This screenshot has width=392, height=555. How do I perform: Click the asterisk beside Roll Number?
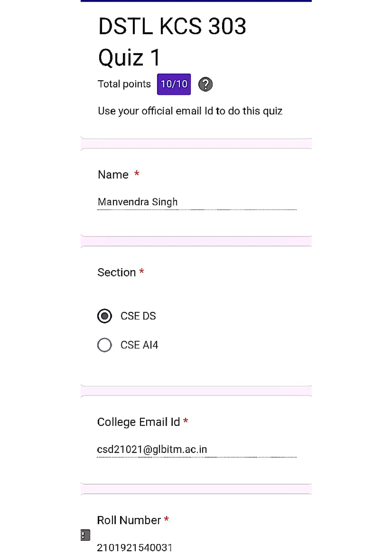167,519
